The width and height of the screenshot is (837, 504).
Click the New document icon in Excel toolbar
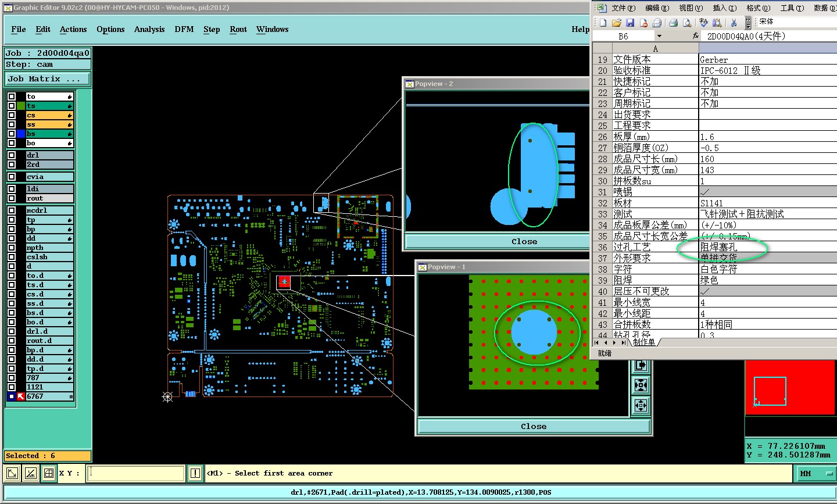coord(603,23)
